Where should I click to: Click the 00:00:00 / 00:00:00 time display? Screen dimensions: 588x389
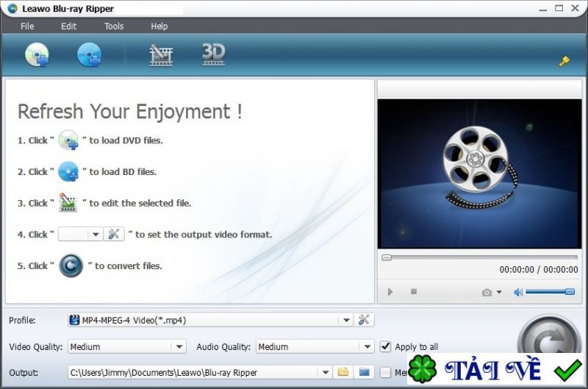tap(539, 269)
